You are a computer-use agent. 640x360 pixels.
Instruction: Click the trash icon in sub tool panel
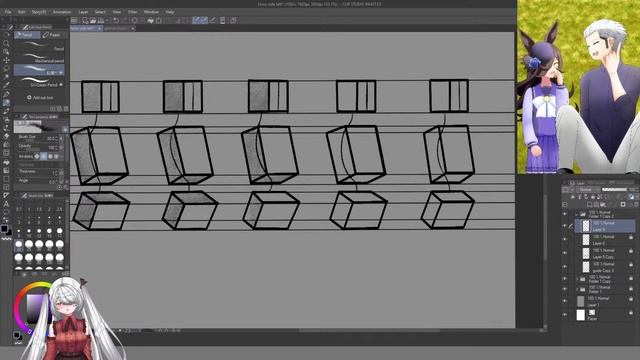(66, 109)
